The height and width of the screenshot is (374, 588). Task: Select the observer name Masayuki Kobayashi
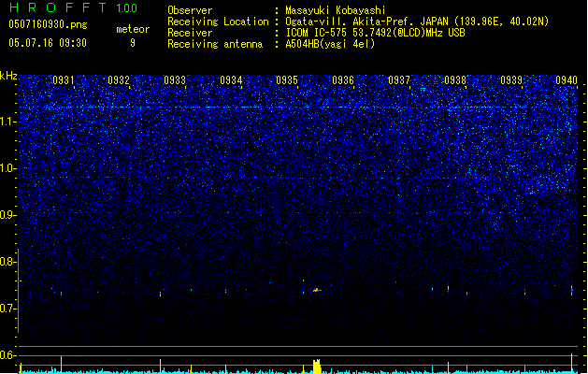pyautogui.click(x=336, y=10)
